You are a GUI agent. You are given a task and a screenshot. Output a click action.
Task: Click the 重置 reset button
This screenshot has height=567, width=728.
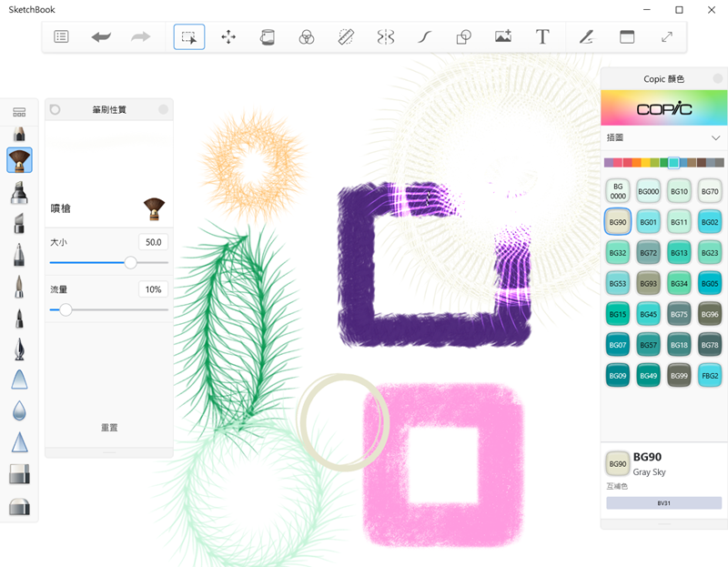(109, 427)
